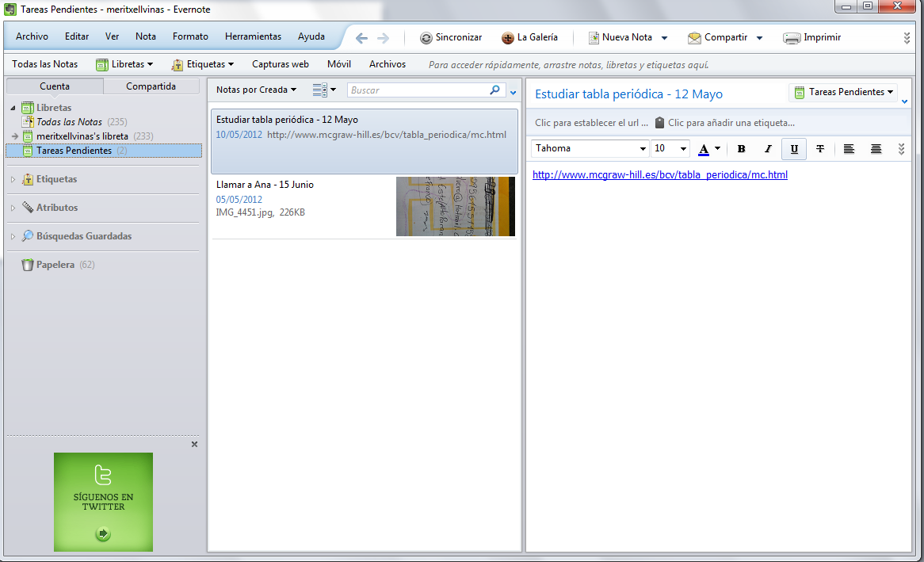
Task: Click the search magnifier icon
Action: [x=495, y=90]
